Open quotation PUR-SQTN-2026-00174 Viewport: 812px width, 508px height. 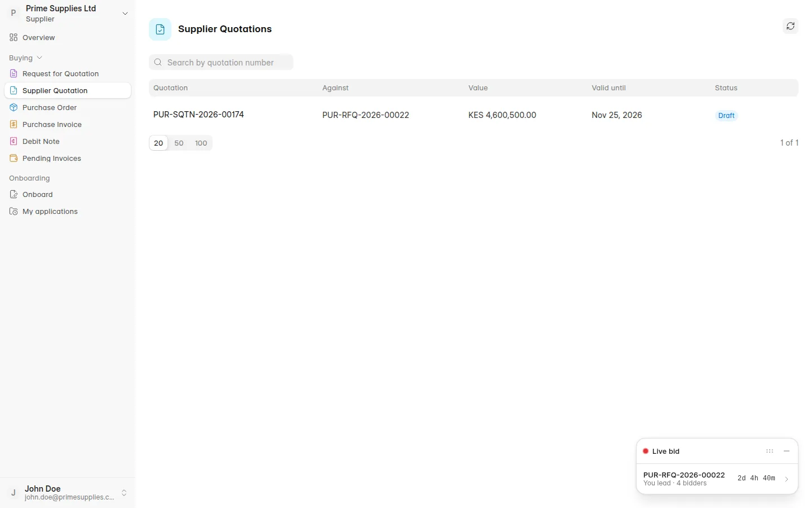pos(198,115)
